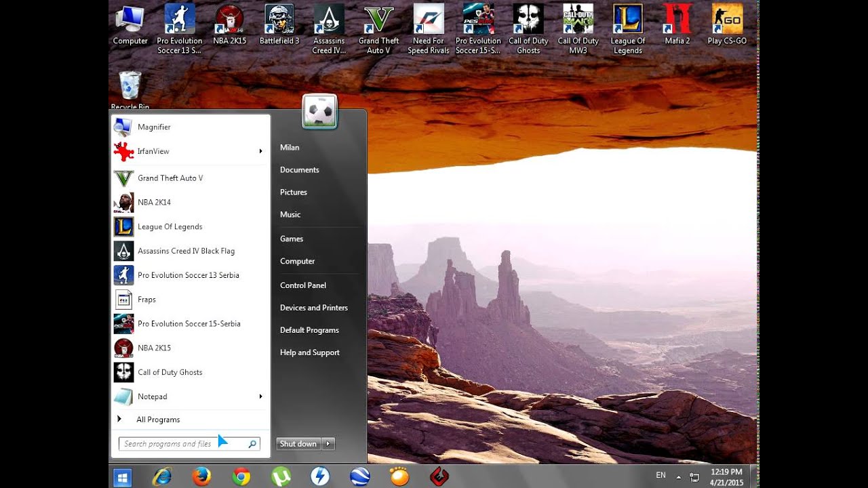Open Play CS-GO desktop shortcut

(x=727, y=24)
